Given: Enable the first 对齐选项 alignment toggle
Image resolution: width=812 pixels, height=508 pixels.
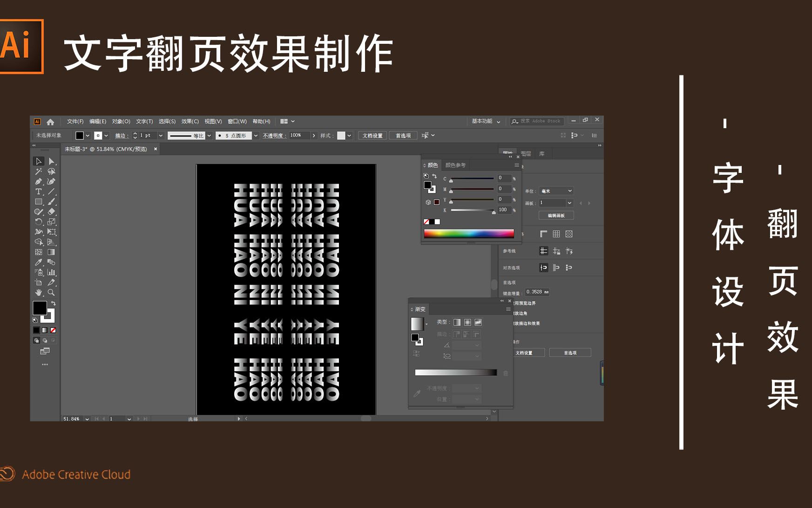Looking at the screenshot, I should pyautogui.click(x=544, y=268).
